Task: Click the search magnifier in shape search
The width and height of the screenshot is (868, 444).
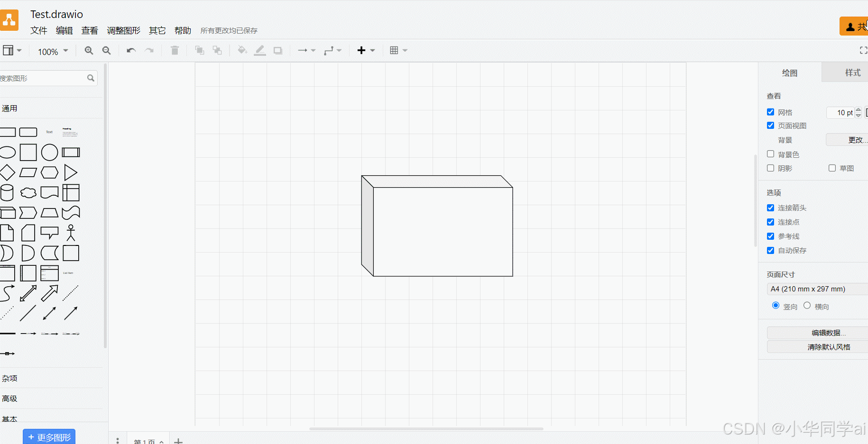Action: click(91, 78)
